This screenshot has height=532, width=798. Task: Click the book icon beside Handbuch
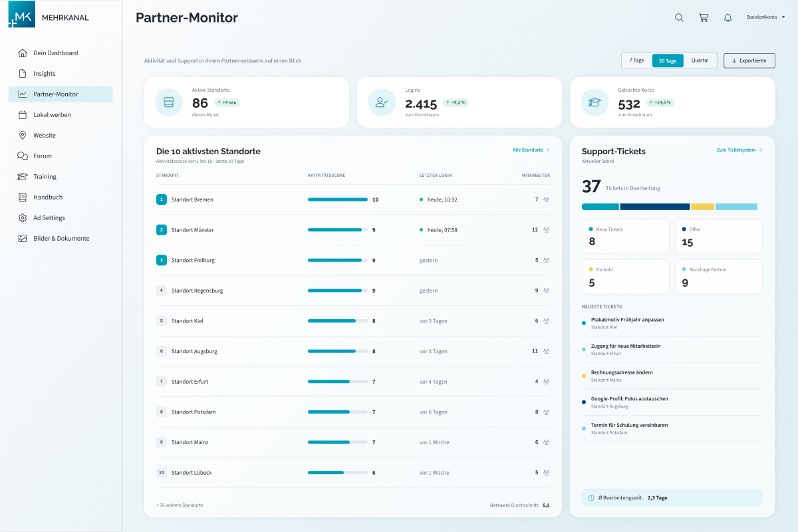(x=23, y=198)
